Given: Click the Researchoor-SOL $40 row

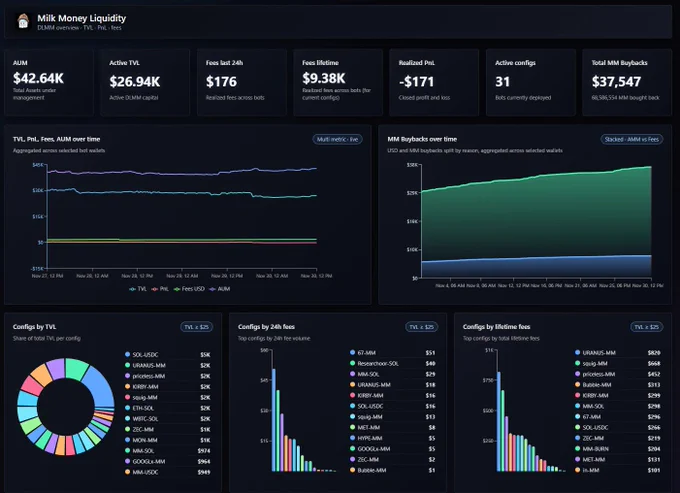Looking at the screenshot, I should pos(392,363).
